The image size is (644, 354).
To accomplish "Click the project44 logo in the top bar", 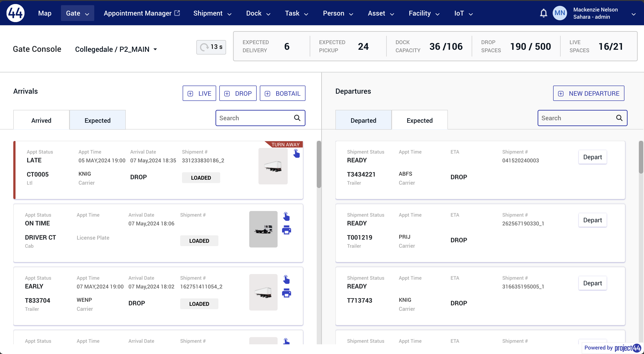I will 16,13.
